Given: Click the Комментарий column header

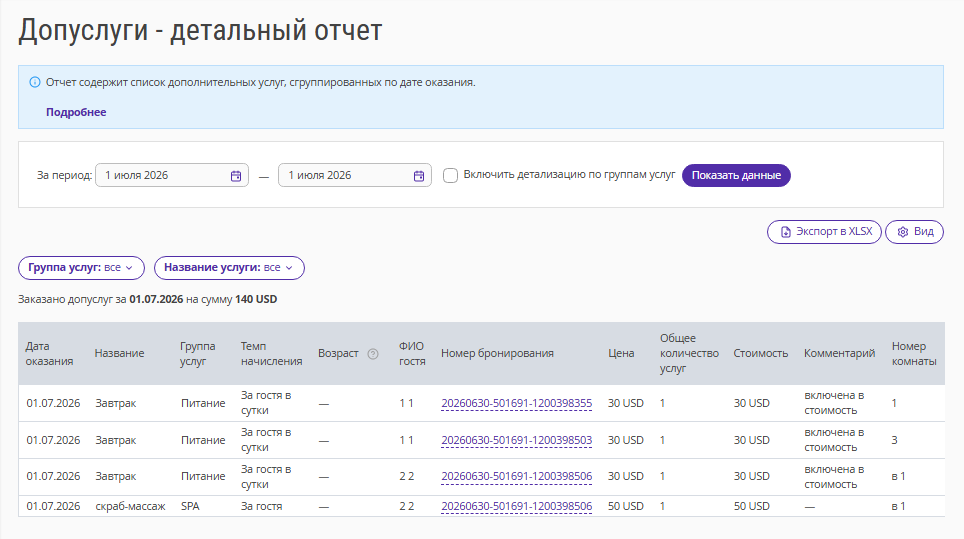Looking at the screenshot, I should click(x=839, y=353).
